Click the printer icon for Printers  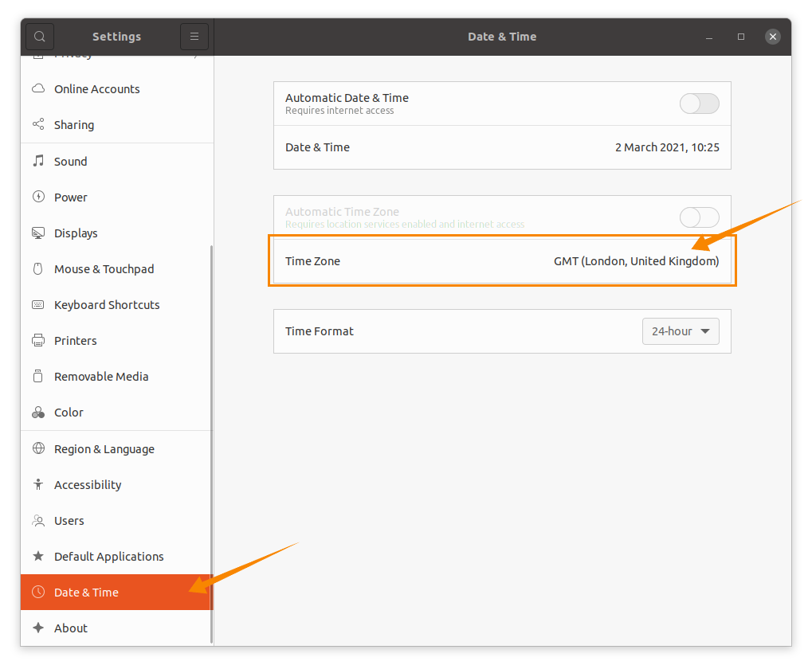[38, 340]
